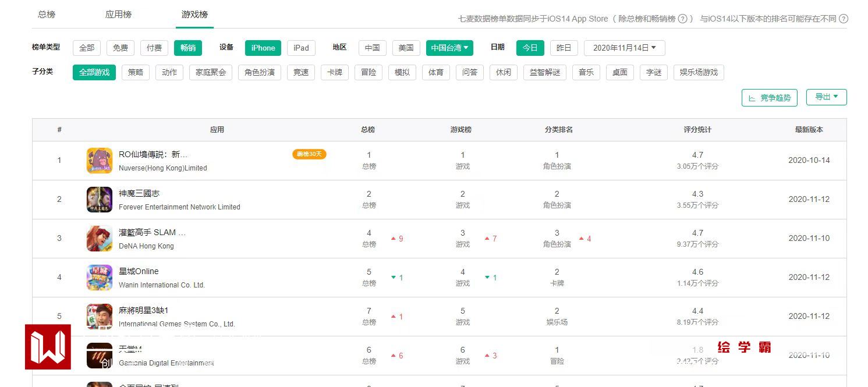The width and height of the screenshot is (868, 387).
Task: Click the 麻將明星3缺1 app icon
Action: point(99,316)
